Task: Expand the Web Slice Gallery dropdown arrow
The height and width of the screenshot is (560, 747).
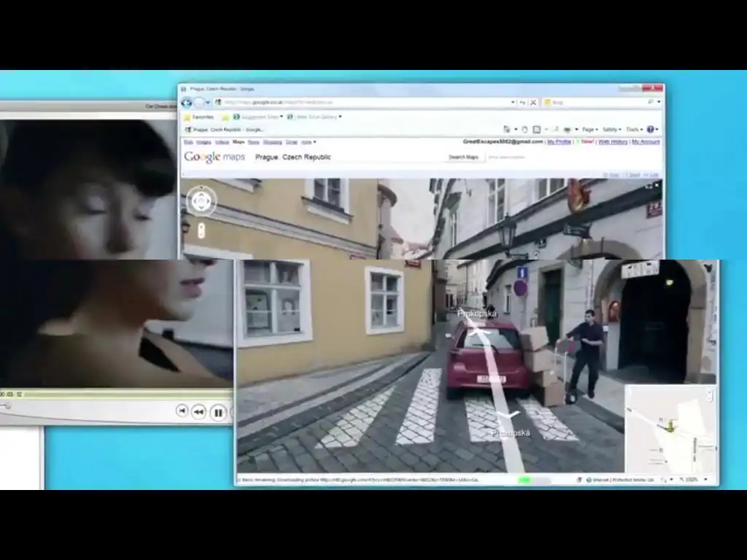Action: pyautogui.click(x=340, y=117)
